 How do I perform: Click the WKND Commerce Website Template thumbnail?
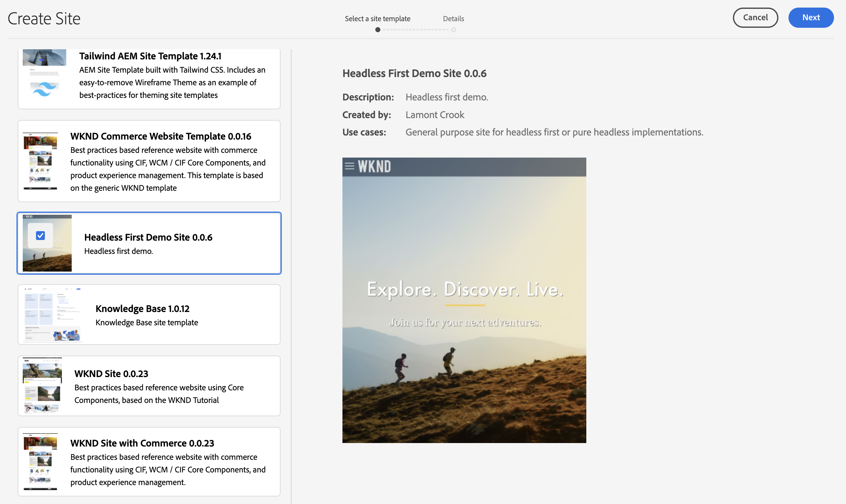(x=40, y=161)
